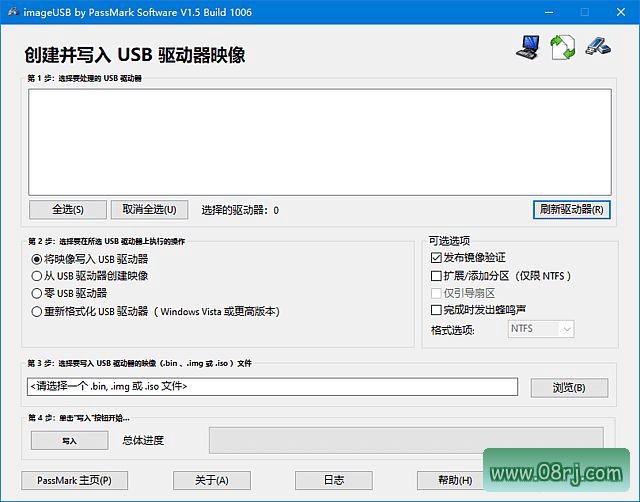The width and height of the screenshot is (640, 502).
Task: Minimize the imageUSB window
Action: point(549,12)
